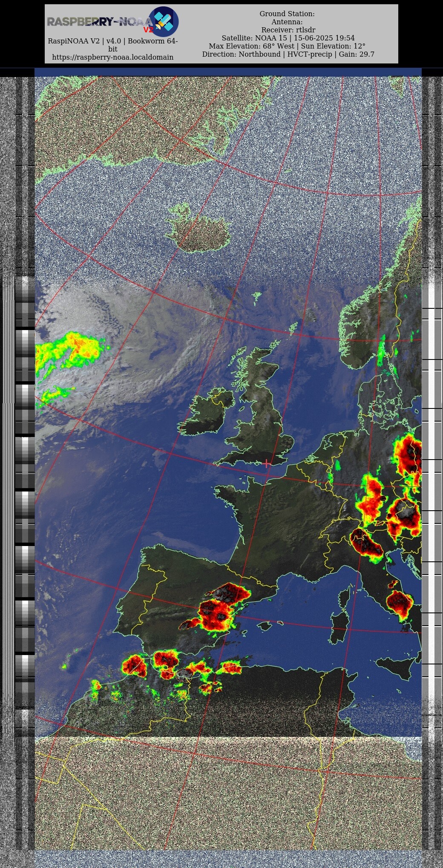Click the red ground-station cross marker over southern England
Image resolution: width=443 pixels, height=868 pixels.
[267, 463]
